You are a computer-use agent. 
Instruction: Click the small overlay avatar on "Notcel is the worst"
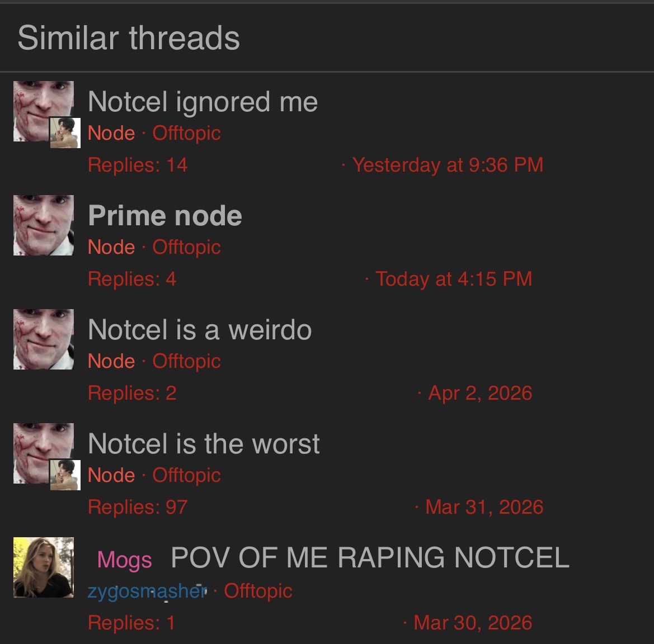(x=65, y=475)
